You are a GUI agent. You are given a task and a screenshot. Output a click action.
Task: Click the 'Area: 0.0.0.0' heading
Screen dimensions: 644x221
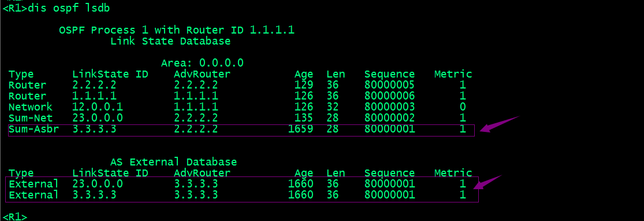(202, 63)
